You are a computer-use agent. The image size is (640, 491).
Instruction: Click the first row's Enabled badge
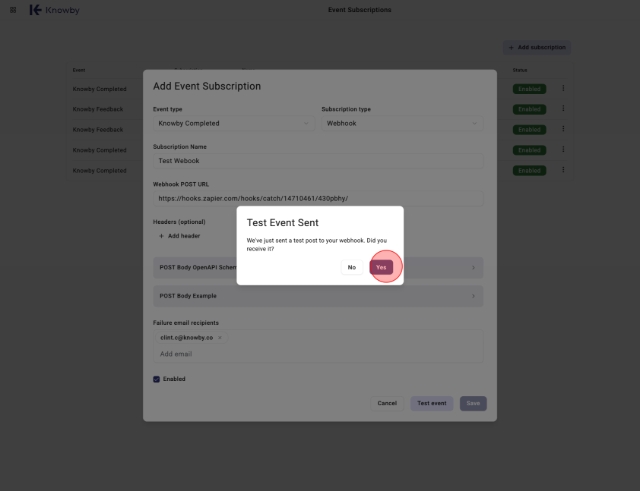coord(529,89)
